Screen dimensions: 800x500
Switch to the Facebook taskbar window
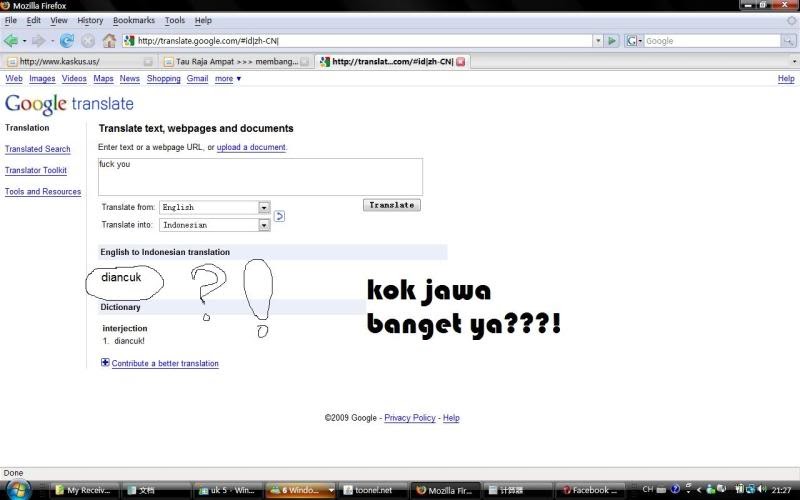pos(590,490)
